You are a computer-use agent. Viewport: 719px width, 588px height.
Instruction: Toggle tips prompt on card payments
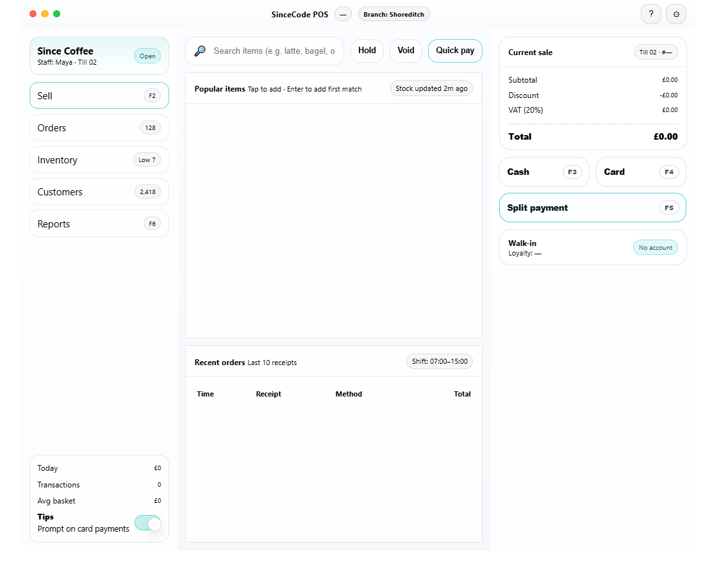147,523
